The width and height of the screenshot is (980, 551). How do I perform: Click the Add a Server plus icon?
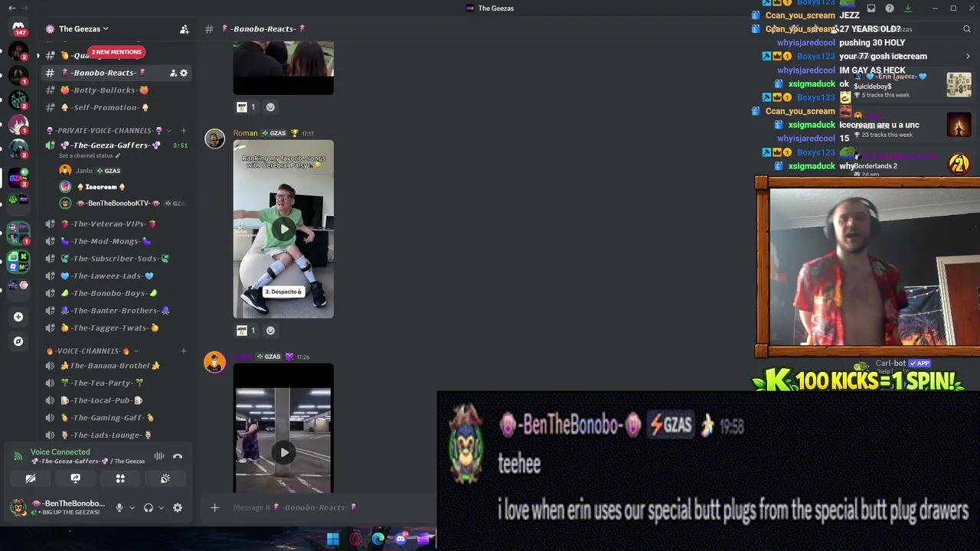point(18,317)
